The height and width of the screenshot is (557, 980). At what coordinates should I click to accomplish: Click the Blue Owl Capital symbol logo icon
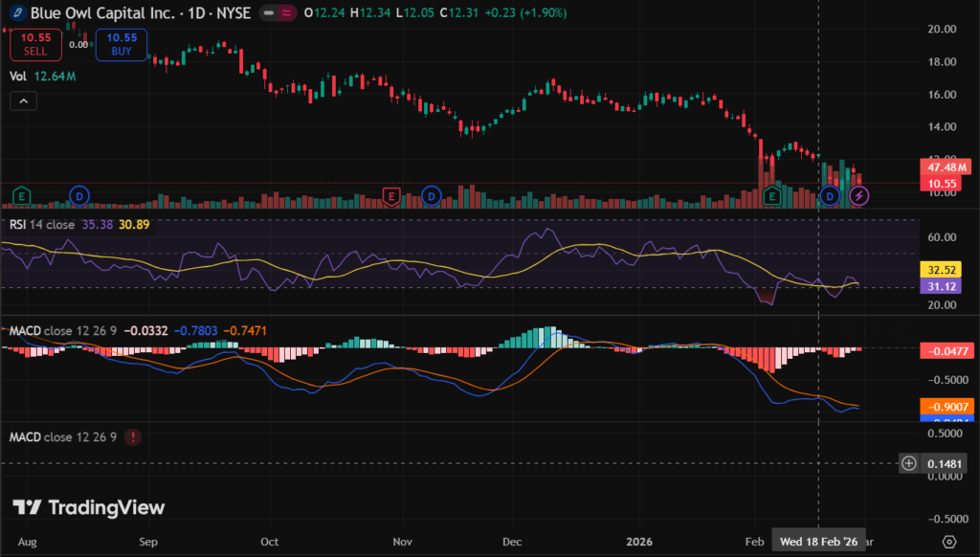(x=16, y=13)
